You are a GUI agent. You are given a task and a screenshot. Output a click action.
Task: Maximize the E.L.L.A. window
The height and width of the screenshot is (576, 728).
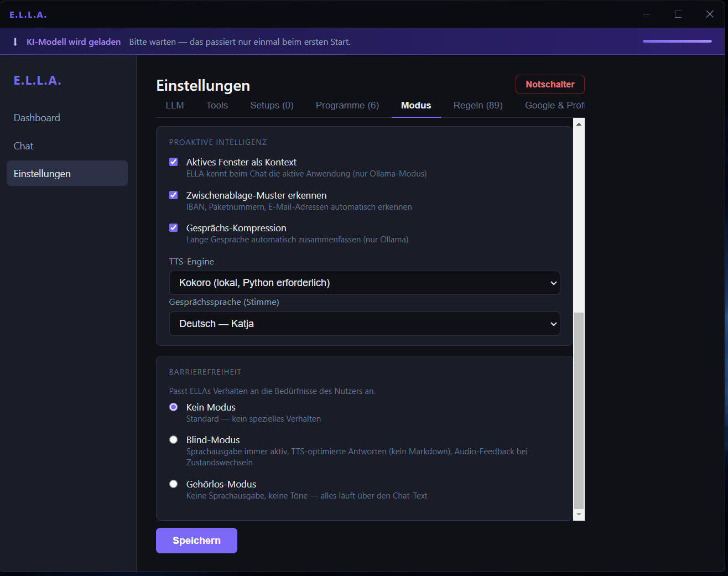(x=678, y=14)
